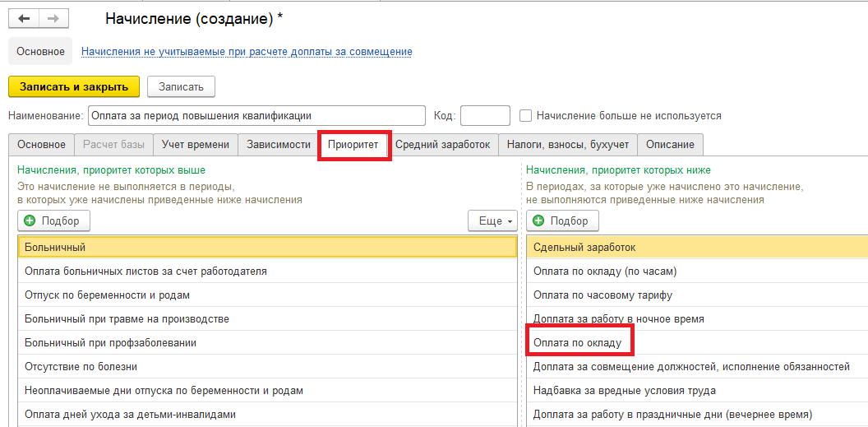Open link about доплаты за совмещение
The image size is (868, 427).
click(247, 52)
